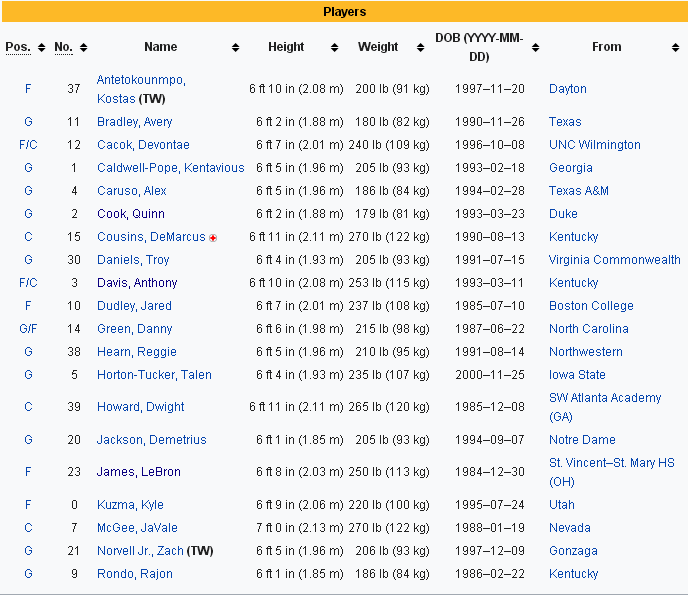The width and height of the screenshot is (688, 602).
Task: Click F position link for LeBron James
Action: click(x=28, y=472)
